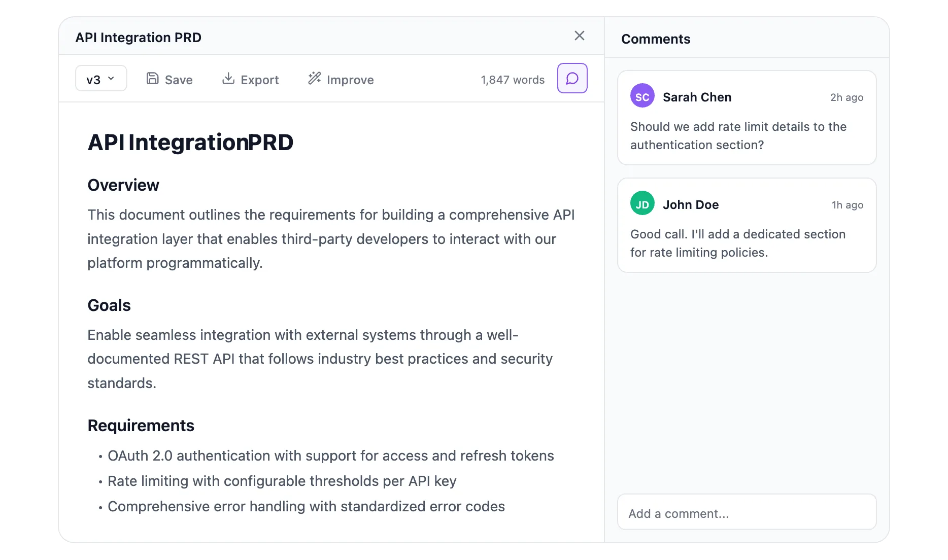Click the Save button label

178,80
